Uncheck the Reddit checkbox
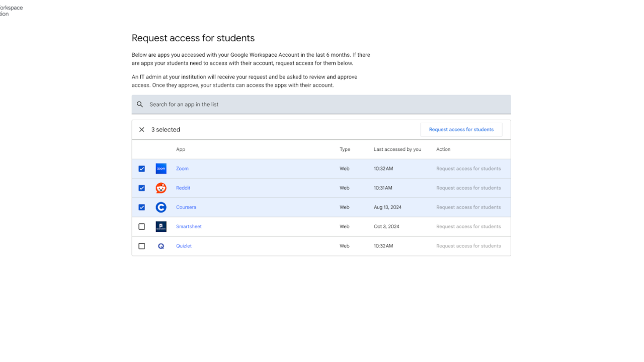 point(142,188)
